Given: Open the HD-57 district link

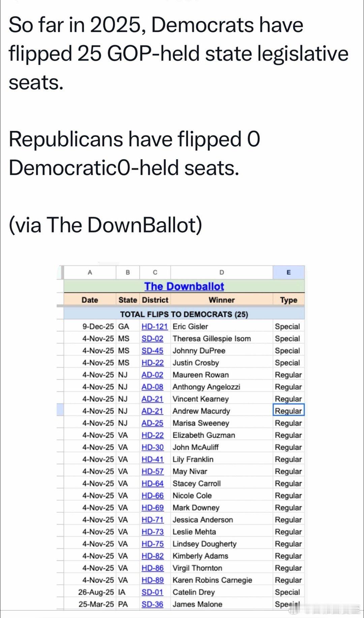Looking at the screenshot, I should pos(152,471).
